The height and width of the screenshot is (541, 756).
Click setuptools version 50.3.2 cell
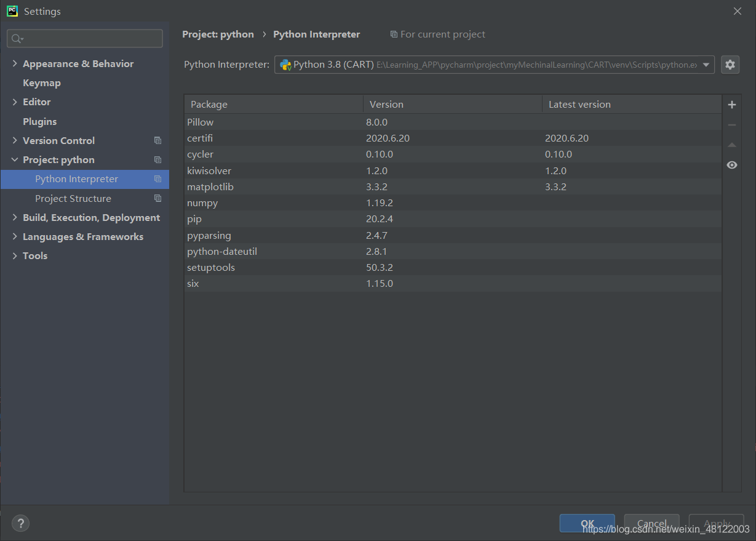(379, 267)
